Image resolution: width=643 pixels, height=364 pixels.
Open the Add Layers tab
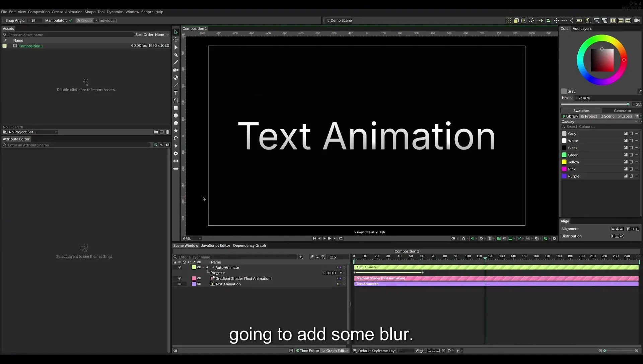pos(582,29)
